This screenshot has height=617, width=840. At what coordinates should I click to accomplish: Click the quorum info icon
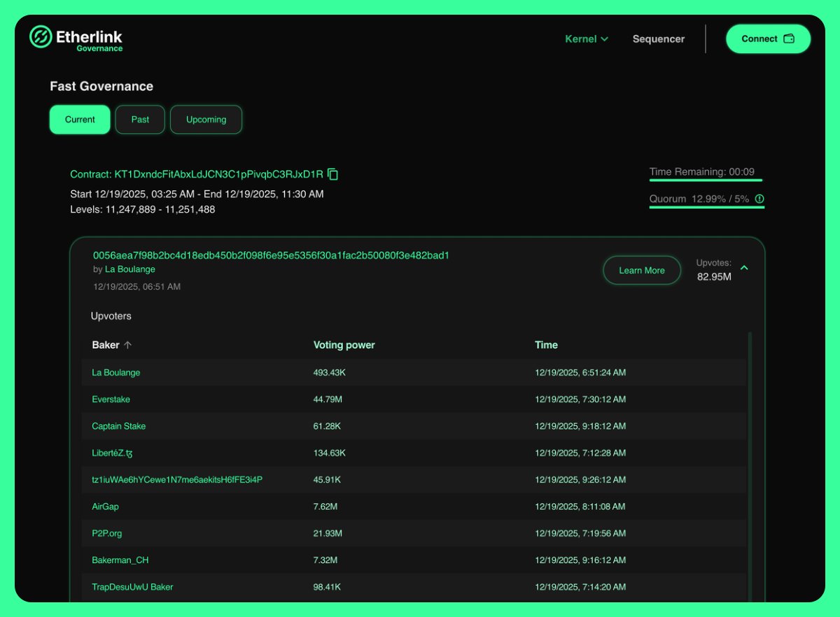coord(759,199)
